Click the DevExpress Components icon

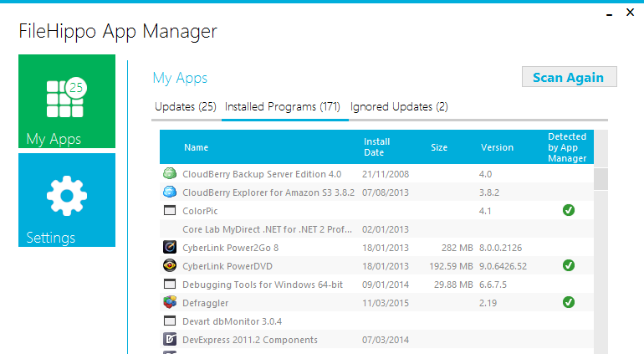(170, 339)
